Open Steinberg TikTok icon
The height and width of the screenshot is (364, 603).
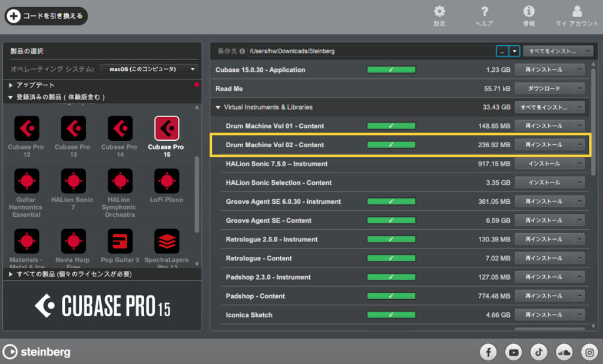pos(539,352)
